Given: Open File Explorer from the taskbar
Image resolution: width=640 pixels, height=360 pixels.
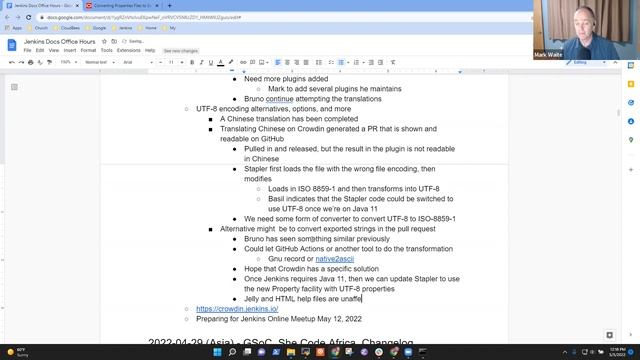Looking at the screenshot, I should point(291,352).
